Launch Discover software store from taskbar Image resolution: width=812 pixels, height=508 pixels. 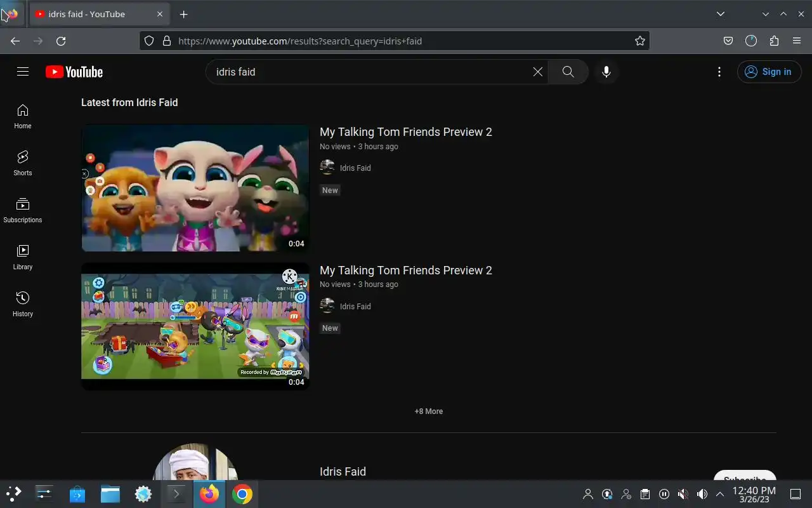77,494
